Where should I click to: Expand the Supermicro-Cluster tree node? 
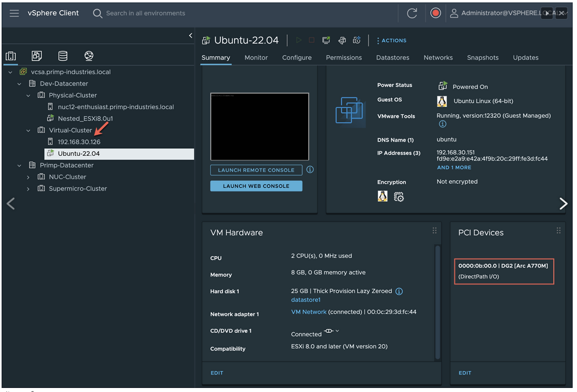[x=28, y=189]
